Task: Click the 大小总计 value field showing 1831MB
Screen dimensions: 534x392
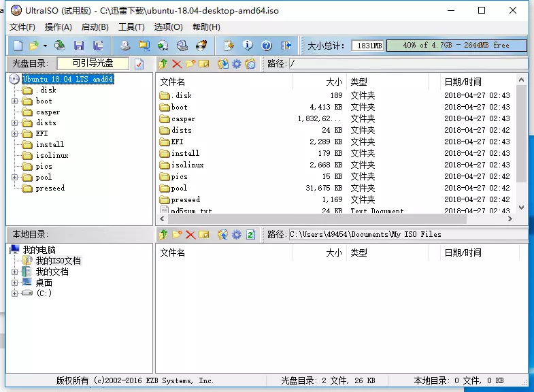Action: [x=368, y=46]
